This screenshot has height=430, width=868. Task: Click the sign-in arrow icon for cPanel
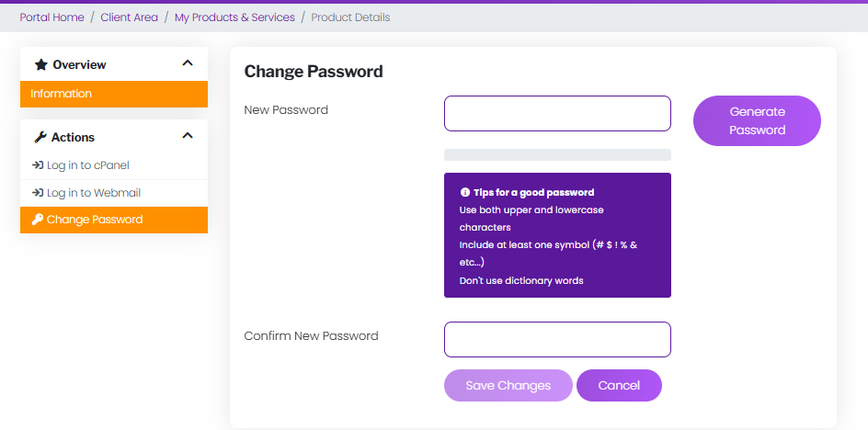[37, 165]
